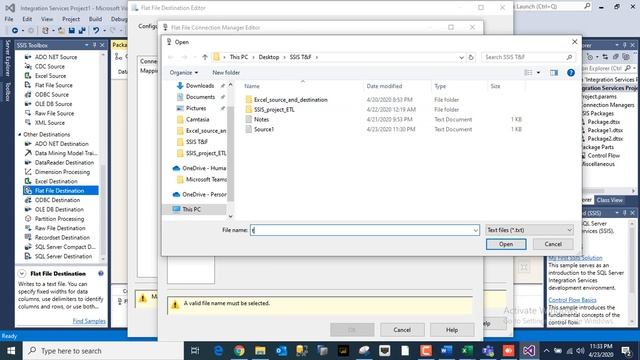Open the Organize dropdown menu
The width and height of the screenshot is (640, 360).
pyautogui.click(x=184, y=73)
